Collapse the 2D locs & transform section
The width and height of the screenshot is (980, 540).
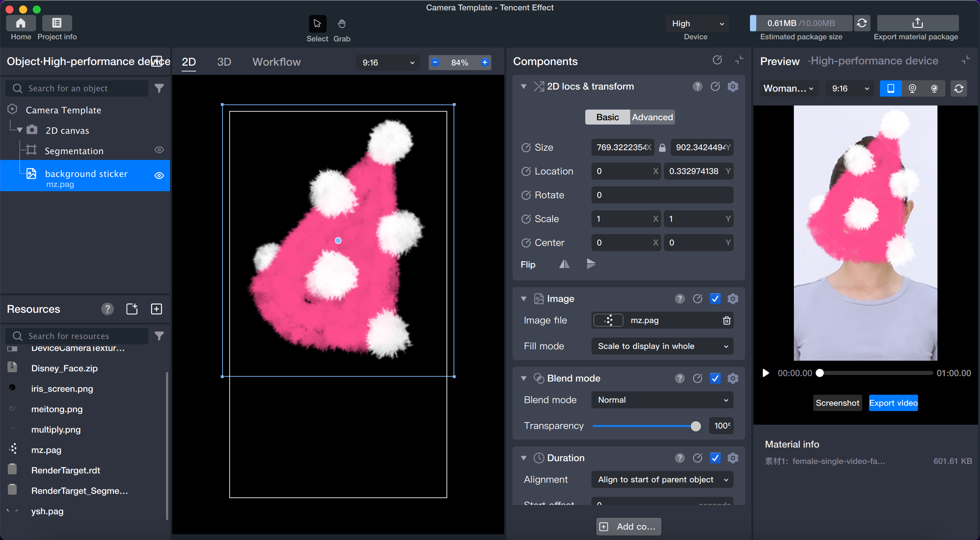(523, 86)
